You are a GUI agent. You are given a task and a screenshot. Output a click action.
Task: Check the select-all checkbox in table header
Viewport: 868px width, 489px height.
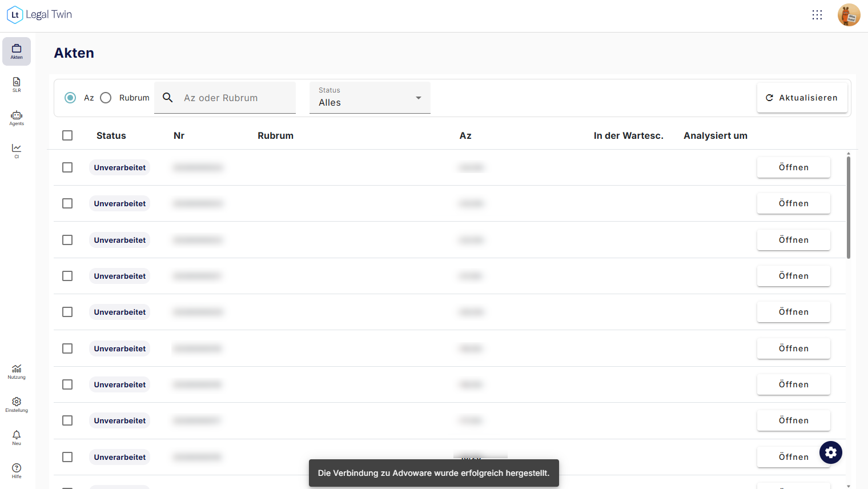click(x=67, y=135)
